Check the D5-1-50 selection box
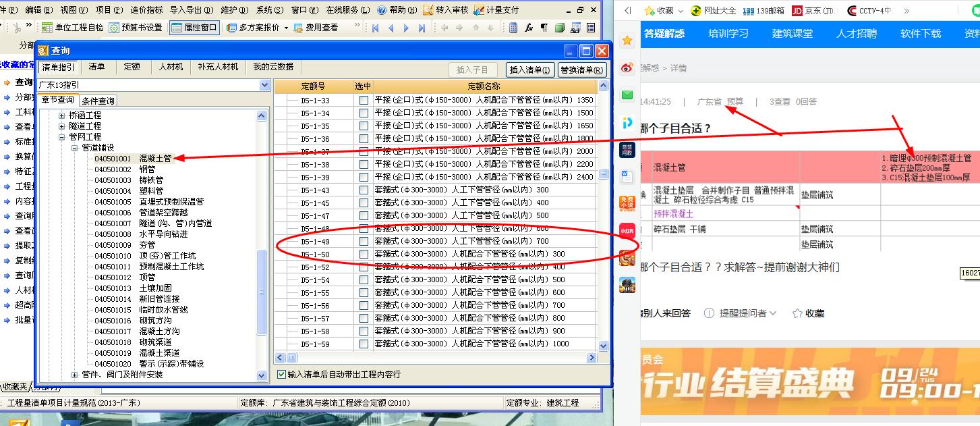This screenshot has height=426, width=980. (x=364, y=254)
